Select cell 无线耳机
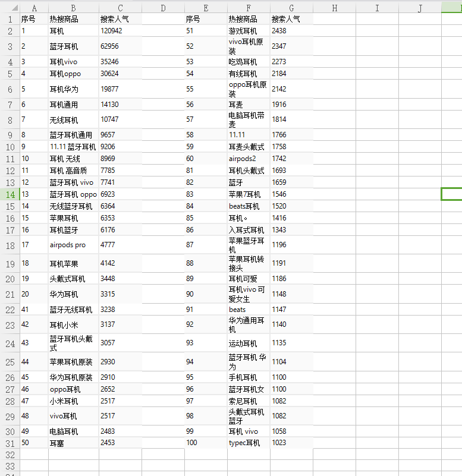 (x=74, y=119)
